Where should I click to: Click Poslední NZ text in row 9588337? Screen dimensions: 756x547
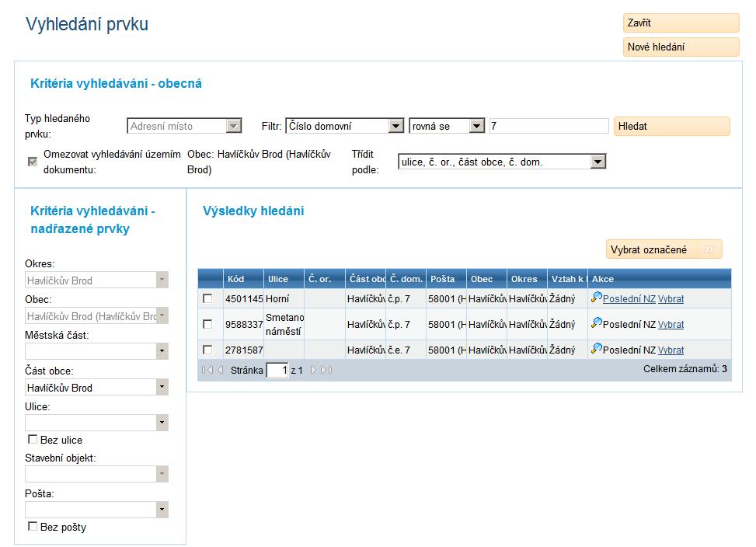629,324
